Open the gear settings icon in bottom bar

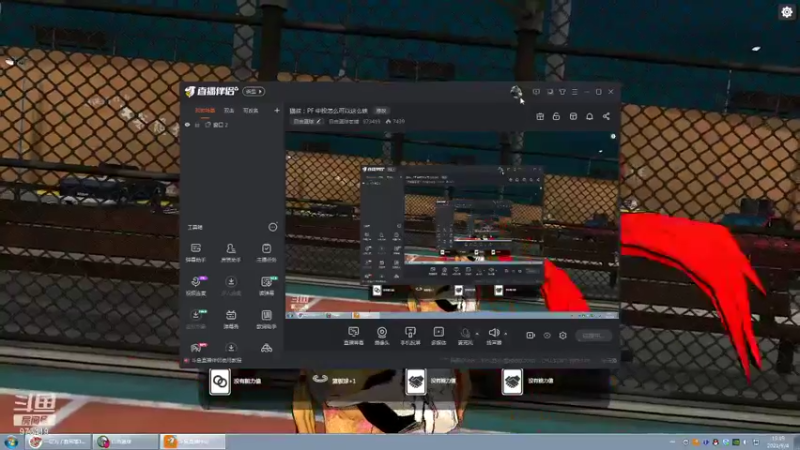point(563,335)
